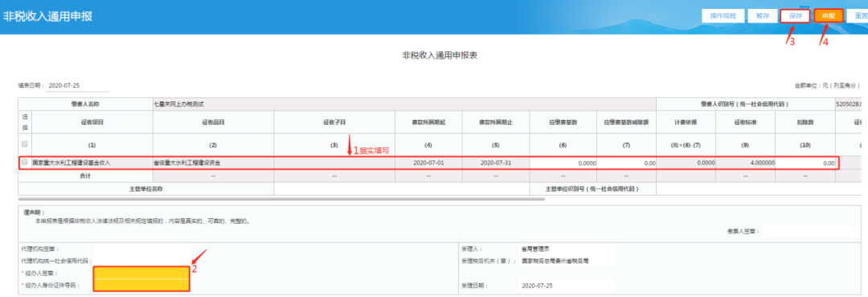The image size is (868, 297).
Task: Click the date cell 2020-07-01
Action: (x=429, y=163)
